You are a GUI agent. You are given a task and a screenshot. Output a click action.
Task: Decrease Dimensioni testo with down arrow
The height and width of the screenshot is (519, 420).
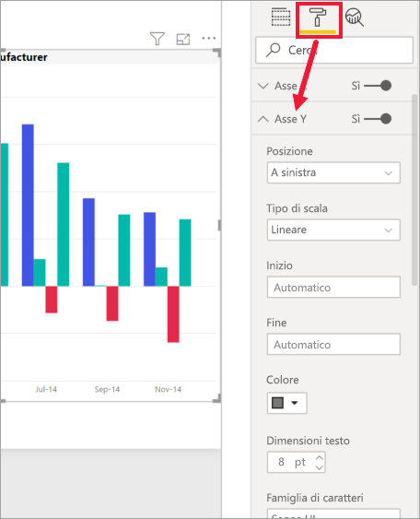tap(319, 467)
